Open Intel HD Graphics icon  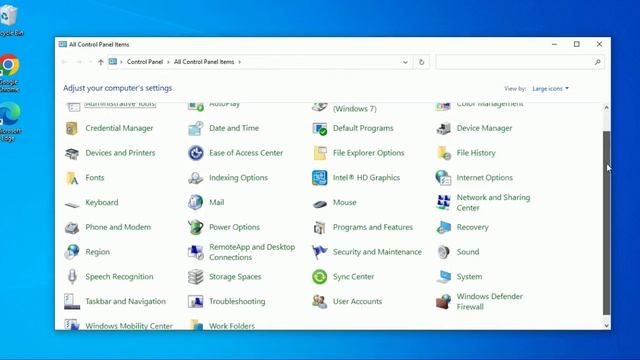pyautogui.click(x=320, y=178)
